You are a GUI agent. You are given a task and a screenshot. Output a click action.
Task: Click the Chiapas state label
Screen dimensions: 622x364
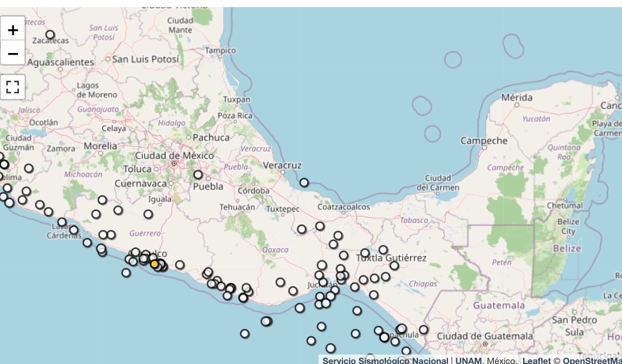coord(423,284)
